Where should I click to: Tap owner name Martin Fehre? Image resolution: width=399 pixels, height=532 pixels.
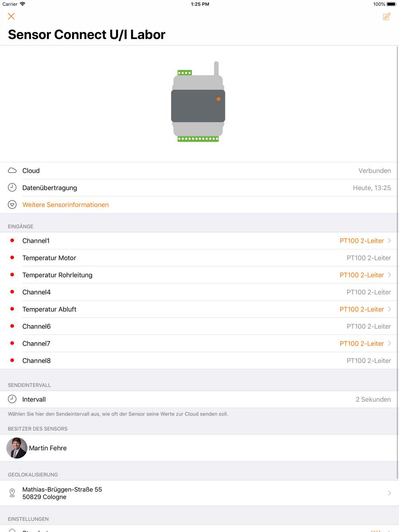pos(48,448)
